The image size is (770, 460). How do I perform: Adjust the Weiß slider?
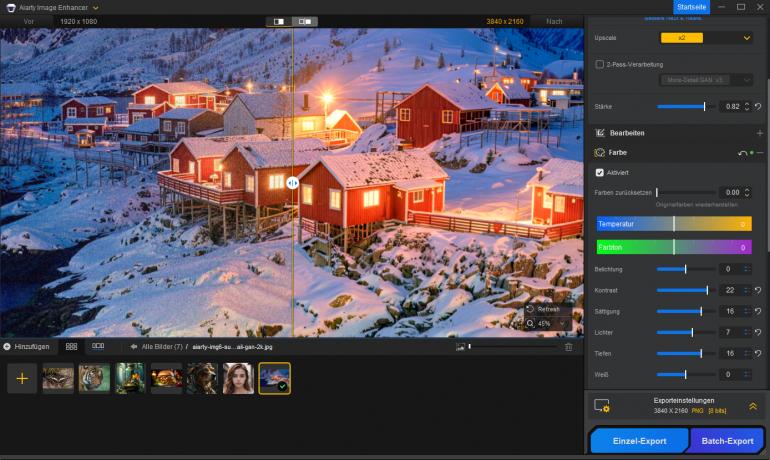686,375
